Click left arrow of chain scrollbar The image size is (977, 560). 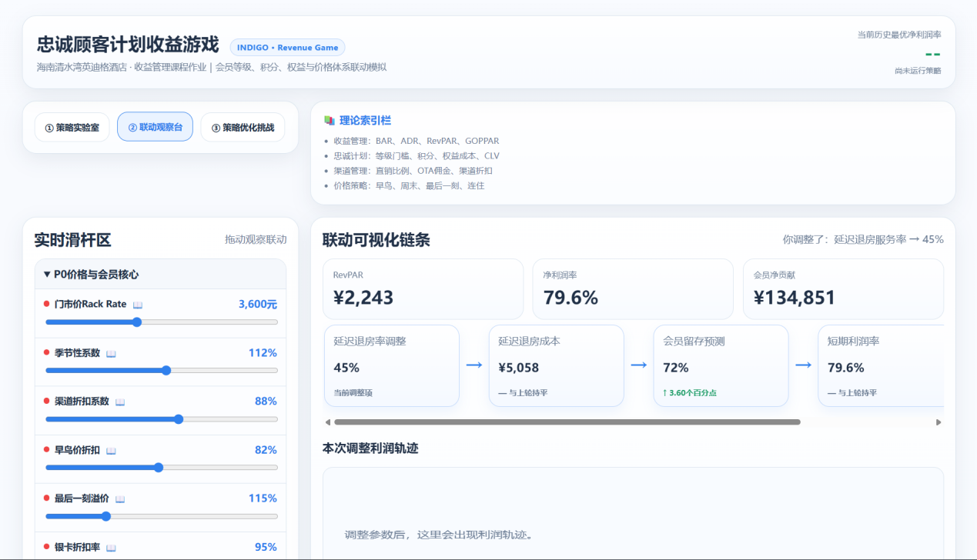[327, 422]
